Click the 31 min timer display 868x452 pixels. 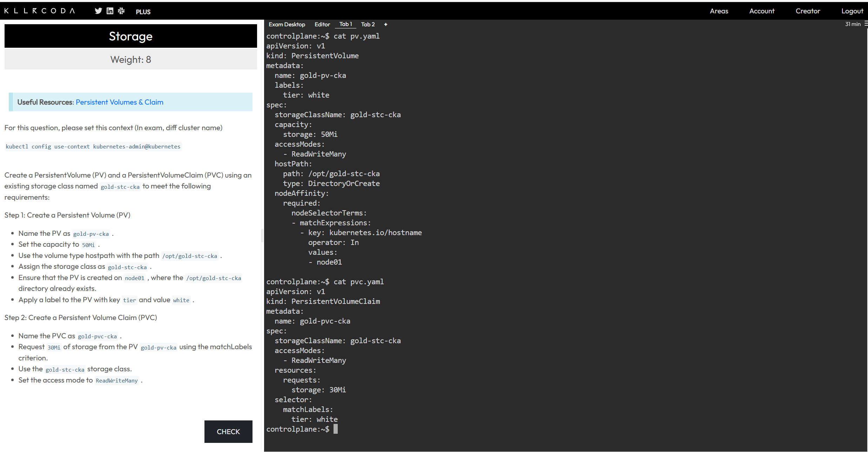[x=853, y=24]
